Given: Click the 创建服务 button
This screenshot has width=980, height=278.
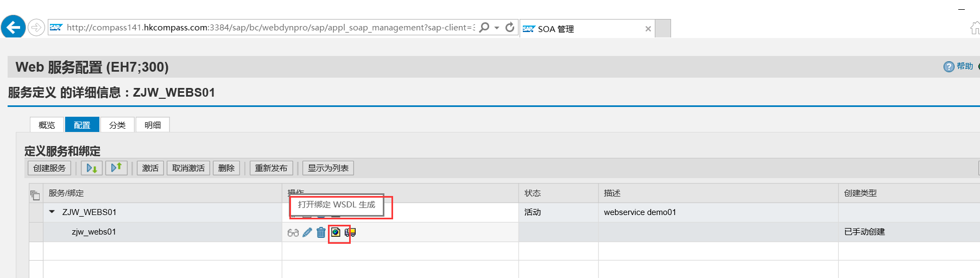Looking at the screenshot, I should pyautogui.click(x=49, y=168).
